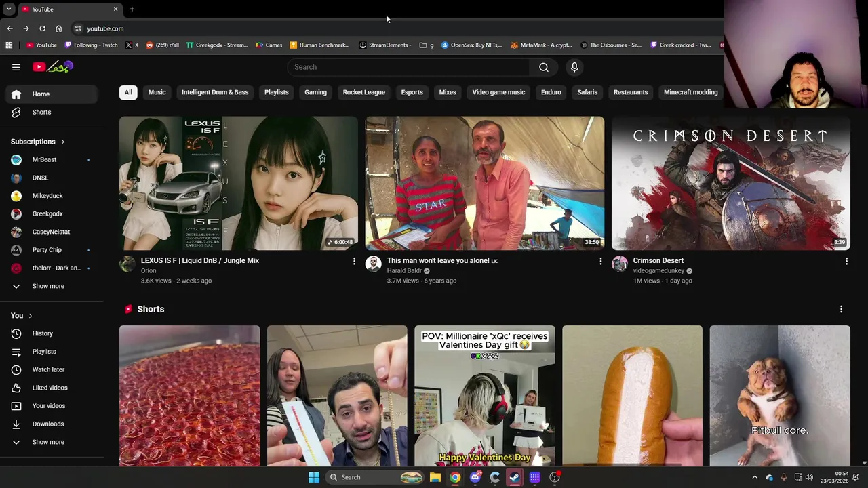Screen dimensions: 868x488
Task: Open the xQc Valentines Day gift short
Action: point(485,396)
